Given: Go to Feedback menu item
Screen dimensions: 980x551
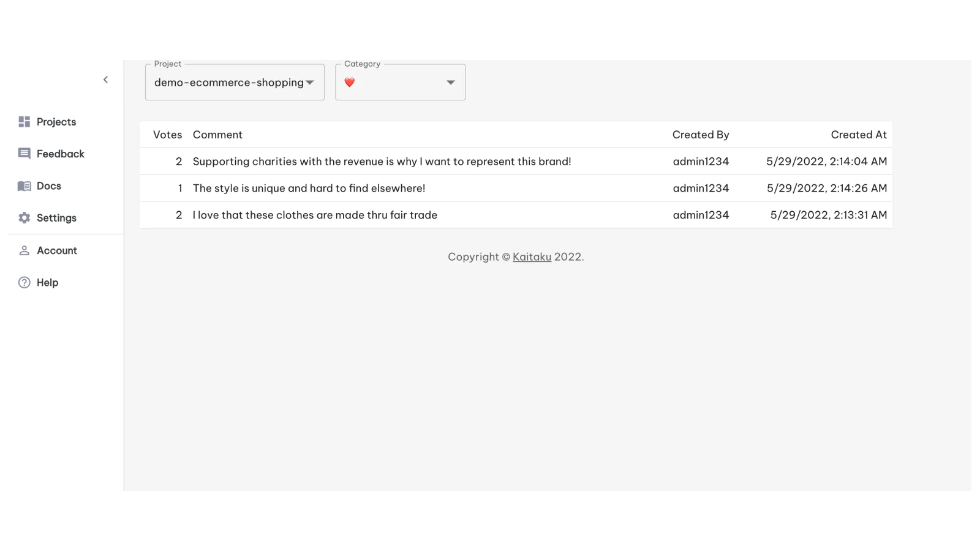Looking at the screenshot, I should coord(60,154).
